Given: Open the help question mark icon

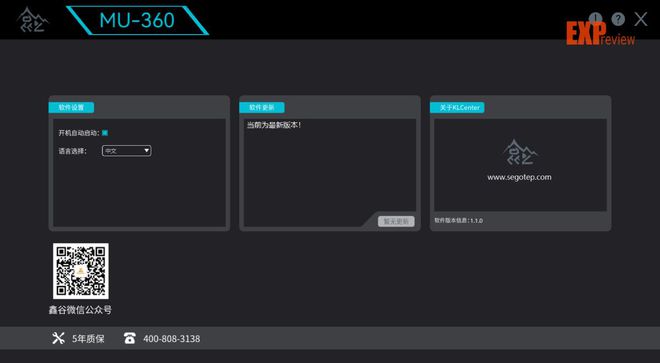Looking at the screenshot, I should click(618, 19).
